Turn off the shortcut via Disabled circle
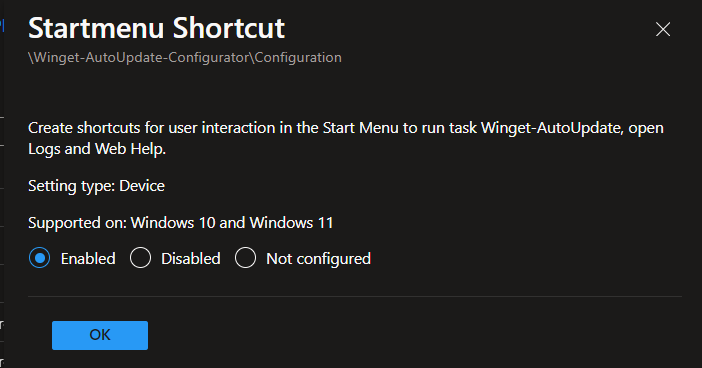The image size is (702, 368). coord(140,258)
